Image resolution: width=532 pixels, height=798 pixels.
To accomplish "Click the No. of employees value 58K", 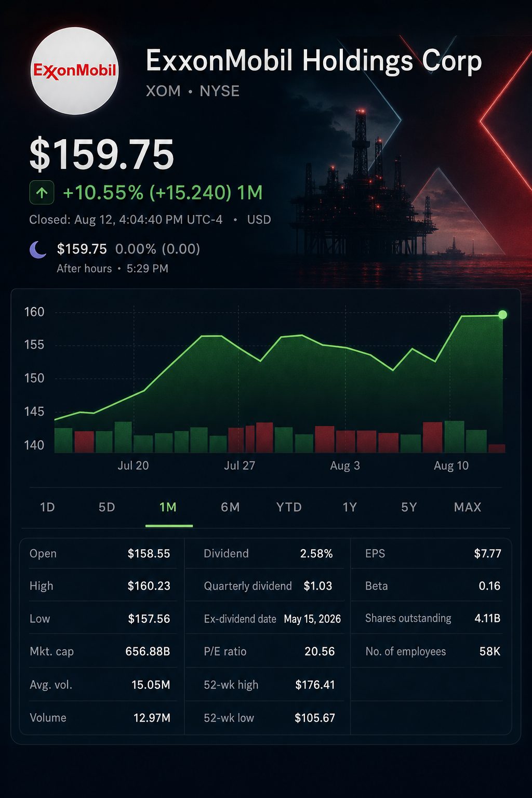I will point(490,651).
